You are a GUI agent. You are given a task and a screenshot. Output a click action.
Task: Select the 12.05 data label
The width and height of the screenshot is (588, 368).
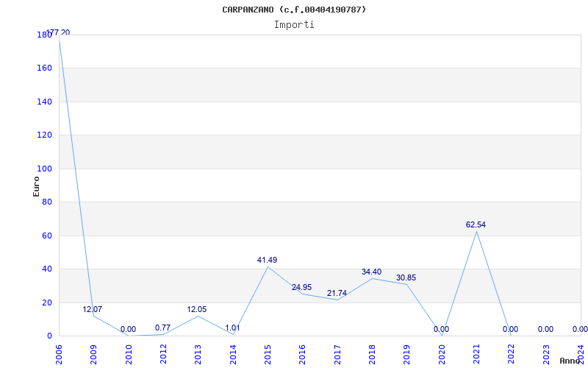pyautogui.click(x=197, y=309)
